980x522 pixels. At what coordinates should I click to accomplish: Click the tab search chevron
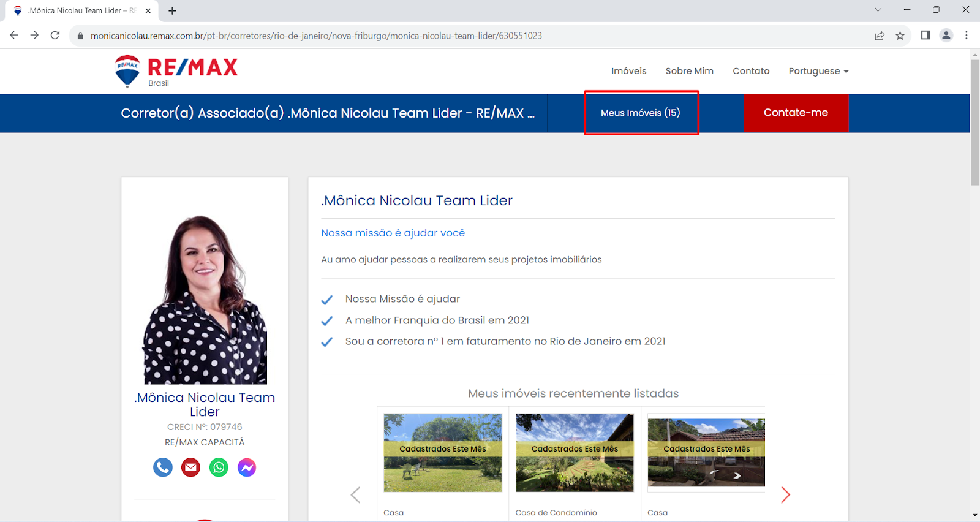click(x=878, y=10)
